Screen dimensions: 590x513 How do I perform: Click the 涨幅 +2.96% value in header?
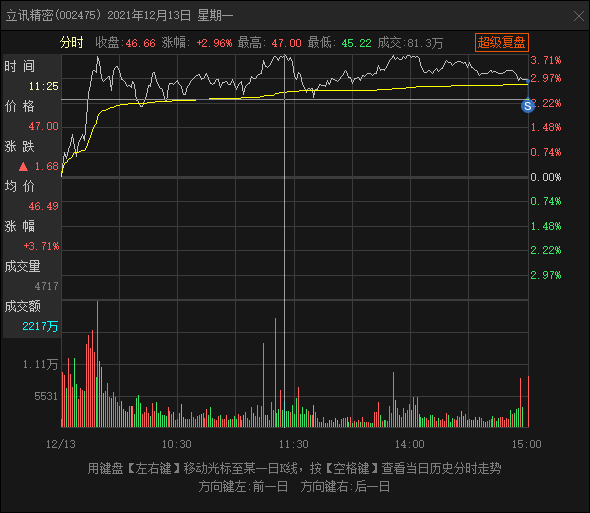[214, 43]
